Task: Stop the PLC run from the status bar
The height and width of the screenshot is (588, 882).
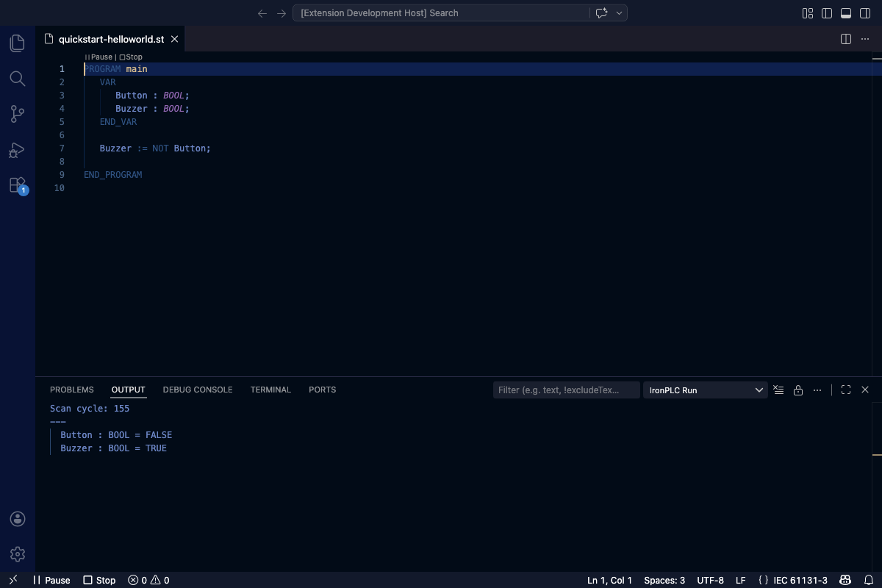Action: pyautogui.click(x=98, y=580)
